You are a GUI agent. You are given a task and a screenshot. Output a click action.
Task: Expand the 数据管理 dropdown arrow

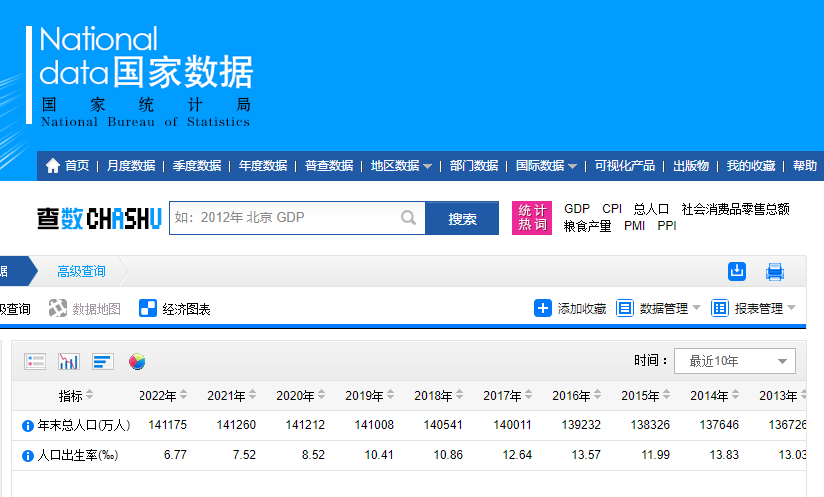pyautogui.click(x=696, y=308)
